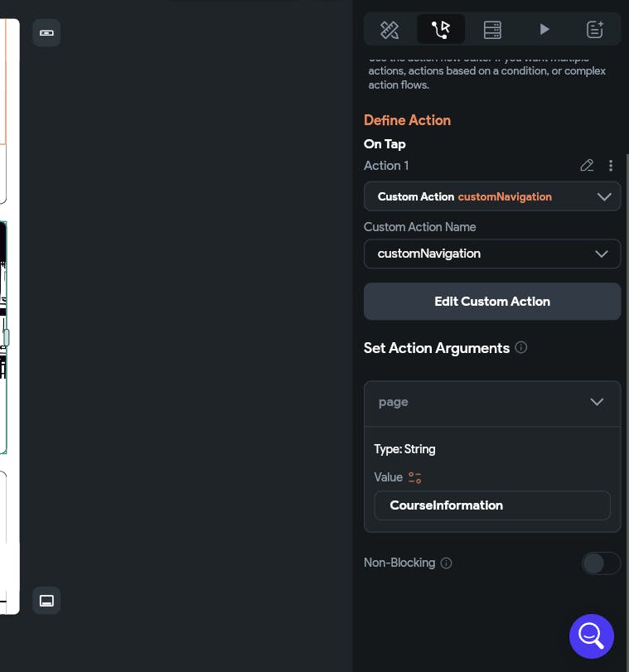Click the set-variable icon next to Value

point(415,477)
